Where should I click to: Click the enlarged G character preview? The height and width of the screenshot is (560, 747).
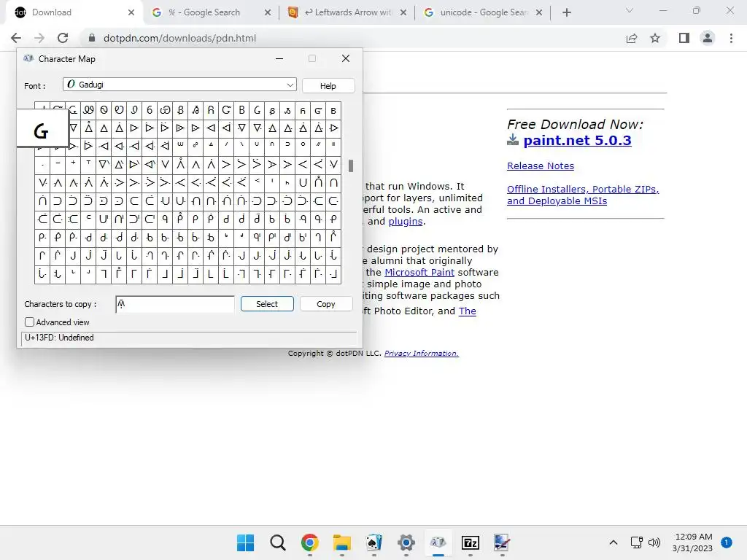42,128
